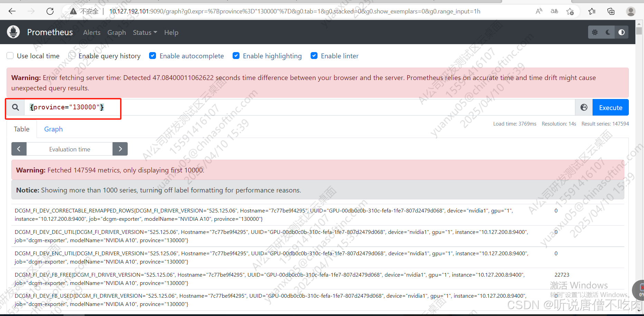The image size is (644, 316).
Task: Uncheck Enable linter
Action: pos(314,56)
